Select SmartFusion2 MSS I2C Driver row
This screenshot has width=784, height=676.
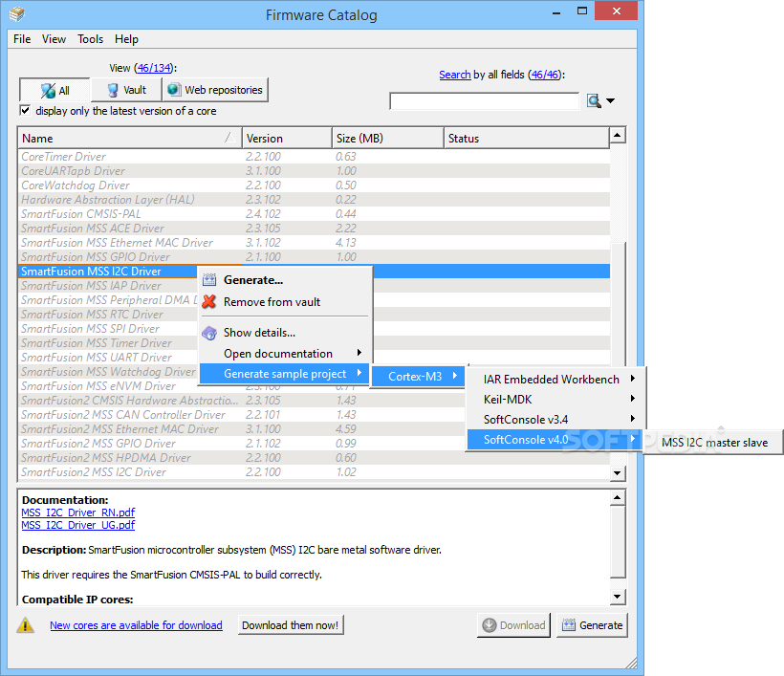(314, 472)
